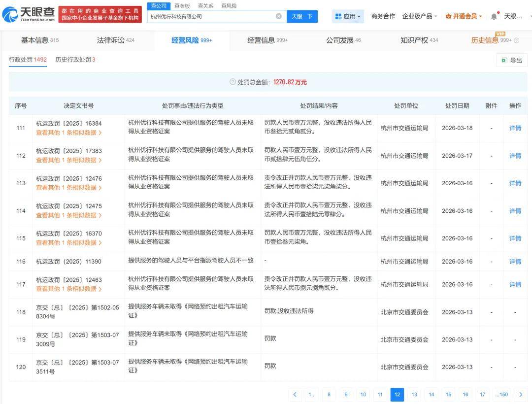Image resolution: width=532 pixels, height=404 pixels.
Task: Click the help icon next to 历史信息
Action: 517,40
